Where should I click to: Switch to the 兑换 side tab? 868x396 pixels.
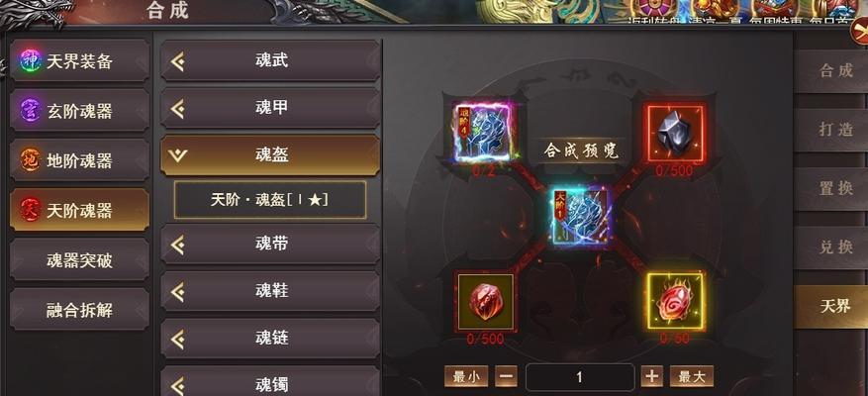click(834, 247)
